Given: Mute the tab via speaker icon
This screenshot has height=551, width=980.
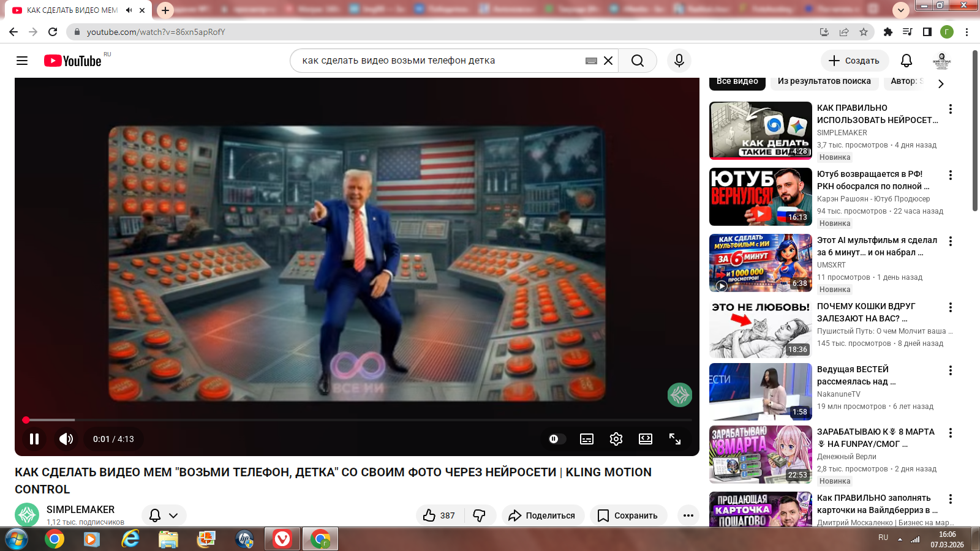Looking at the screenshot, I should click(x=129, y=10).
